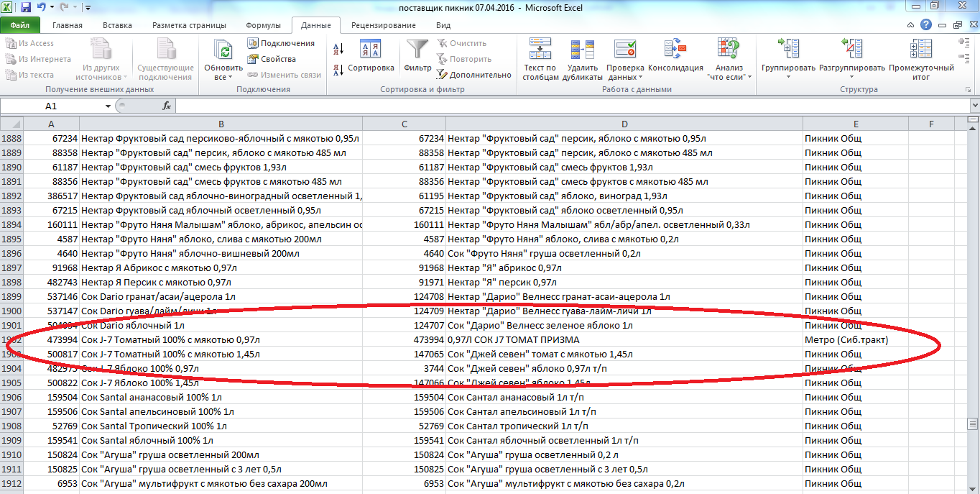Click the Redo arrow icon
980x494 pixels.
(65, 8)
